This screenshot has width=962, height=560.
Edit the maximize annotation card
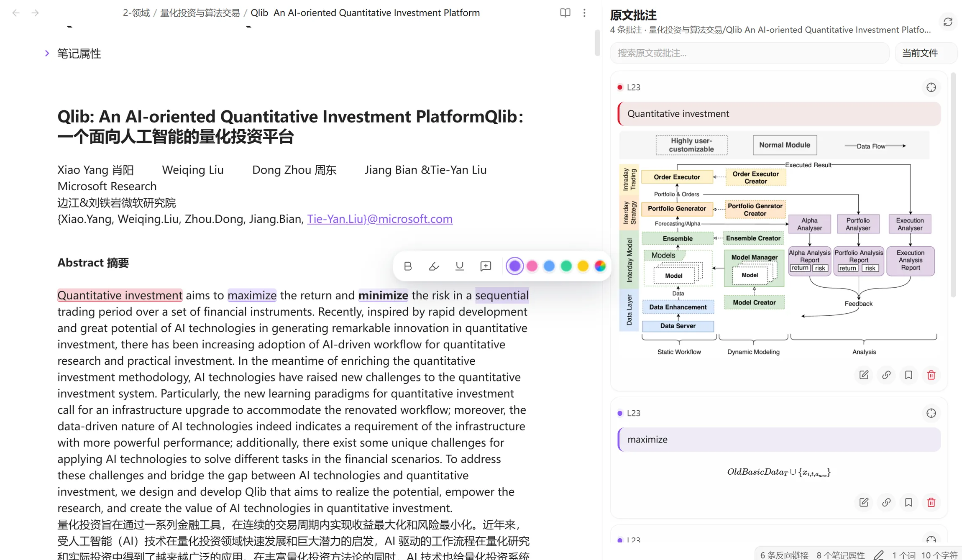(x=864, y=502)
